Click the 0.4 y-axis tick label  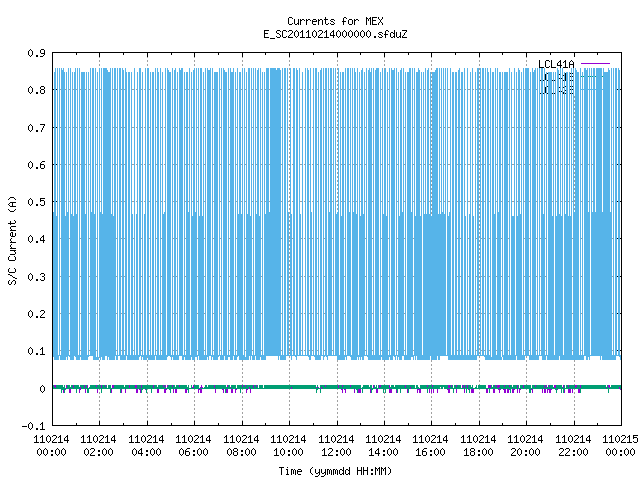36,239
